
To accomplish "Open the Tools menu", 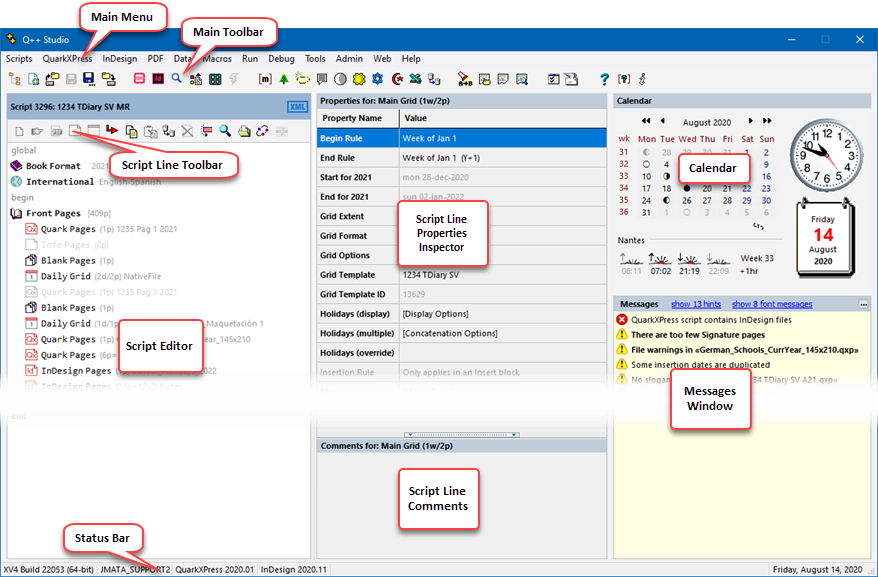I will 315,58.
